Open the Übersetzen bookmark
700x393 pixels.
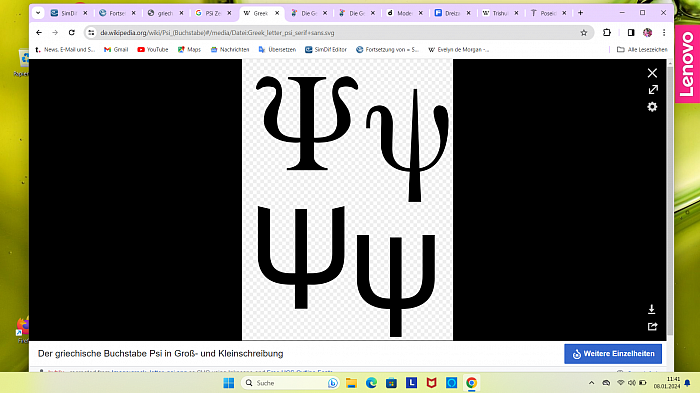(x=277, y=50)
